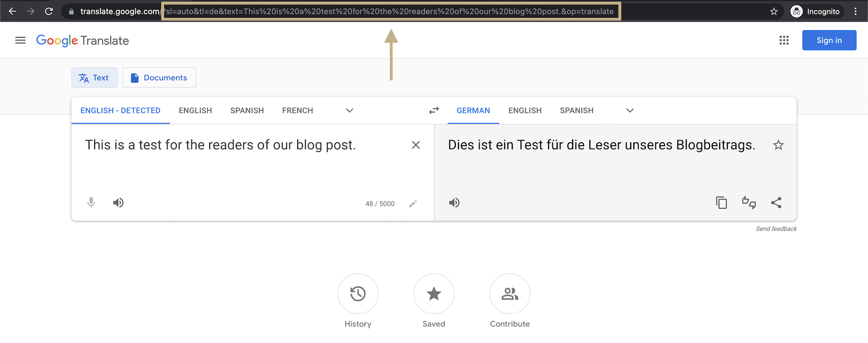
Task: Click the Sign in button
Action: (x=829, y=40)
